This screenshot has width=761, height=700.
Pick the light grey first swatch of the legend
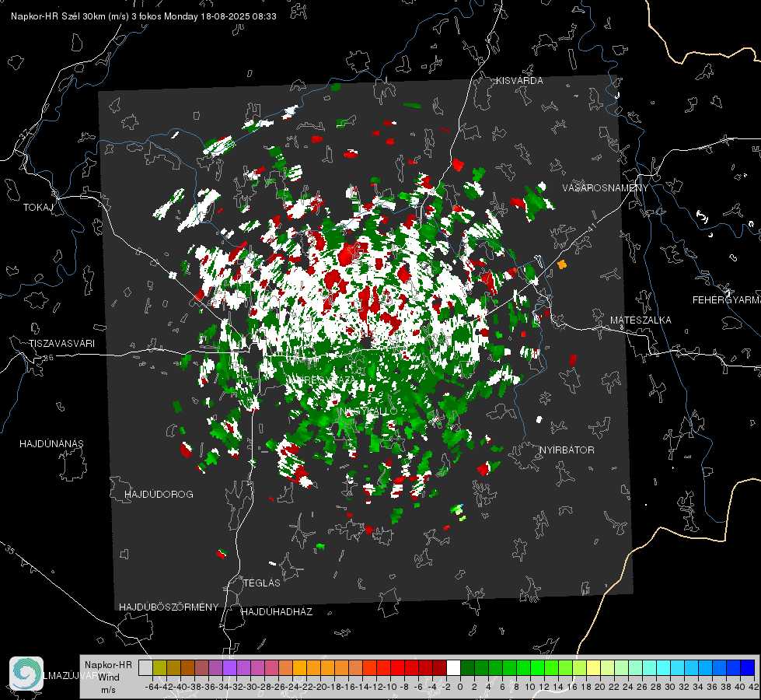tap(145, 668)
